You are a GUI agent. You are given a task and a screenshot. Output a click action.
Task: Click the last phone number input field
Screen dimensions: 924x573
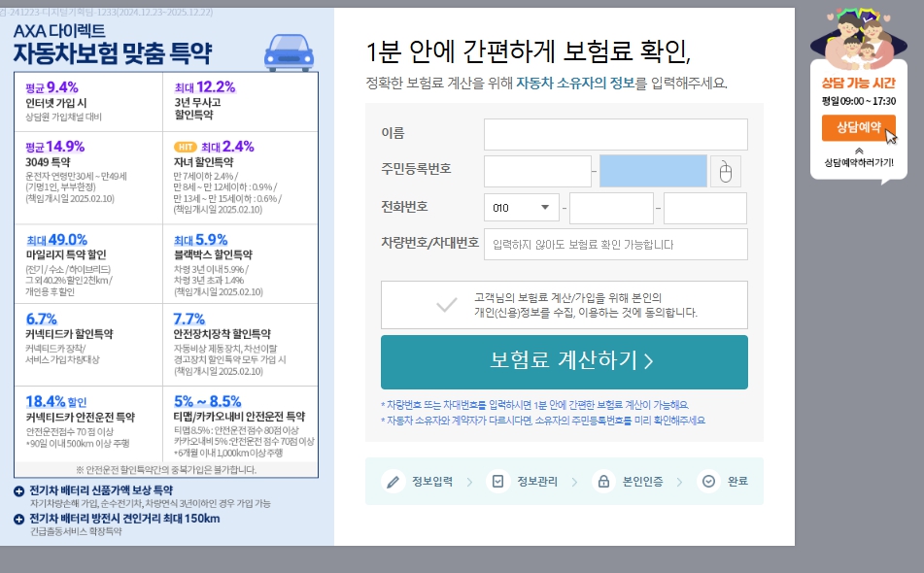(x=705, y=208)
